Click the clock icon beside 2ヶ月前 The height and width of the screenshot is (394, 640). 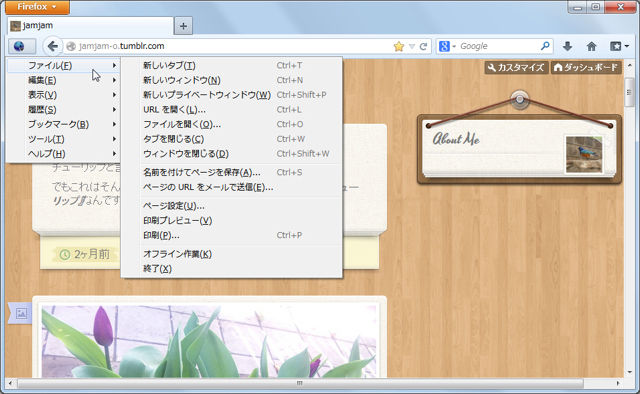pos(64,254)
